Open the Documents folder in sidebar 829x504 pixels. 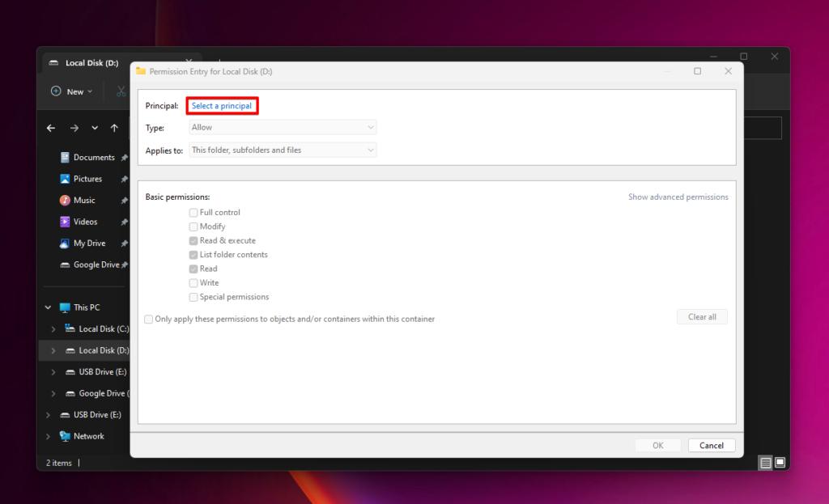89,157
